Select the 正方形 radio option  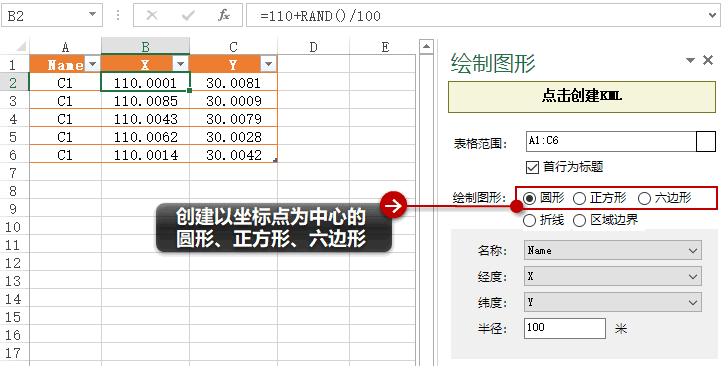coord(579,198)
